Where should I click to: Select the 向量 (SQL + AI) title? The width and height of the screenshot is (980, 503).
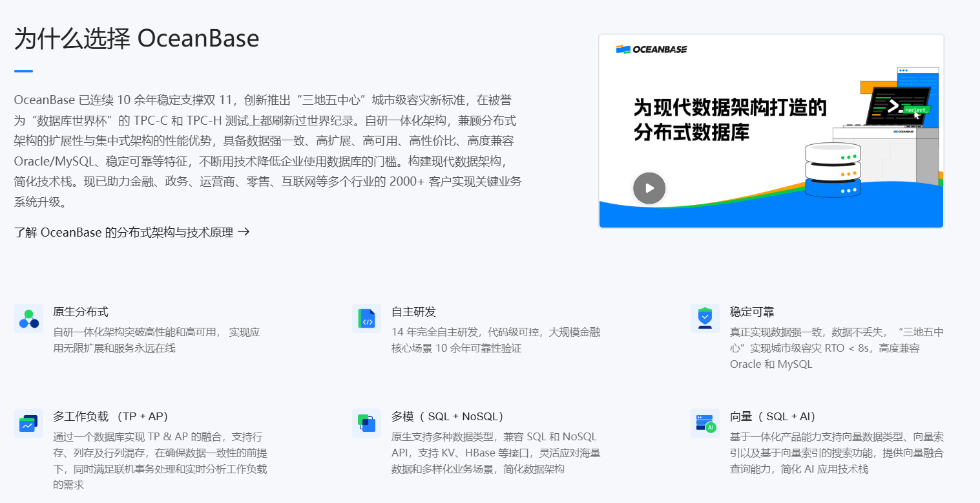[773, 416]
